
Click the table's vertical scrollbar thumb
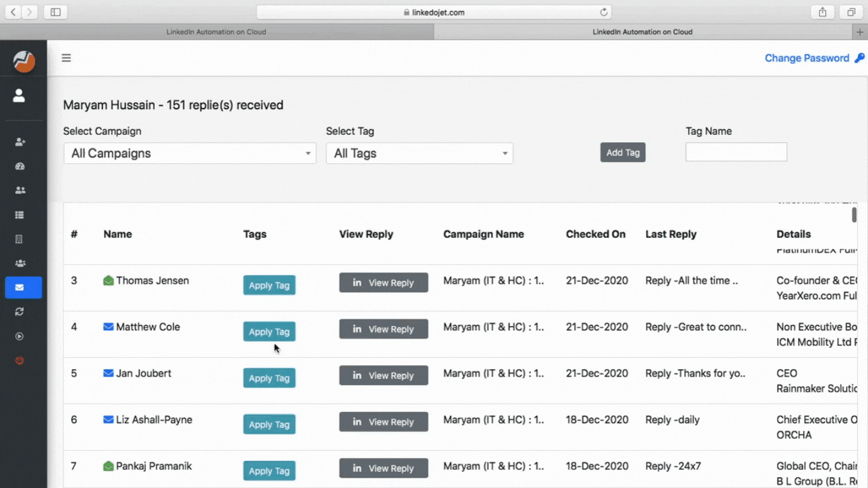[x=854, y=214]
